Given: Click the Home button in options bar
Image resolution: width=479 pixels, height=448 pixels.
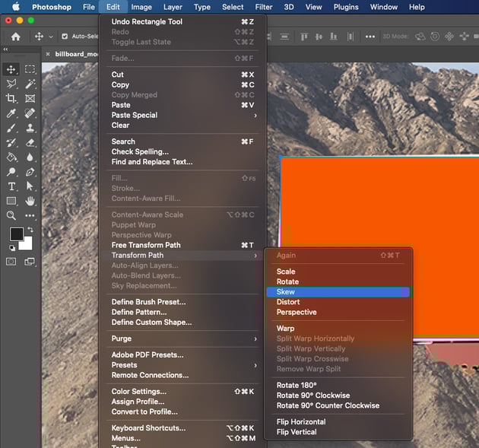Looking at the screenshot, I should [15, 37].
